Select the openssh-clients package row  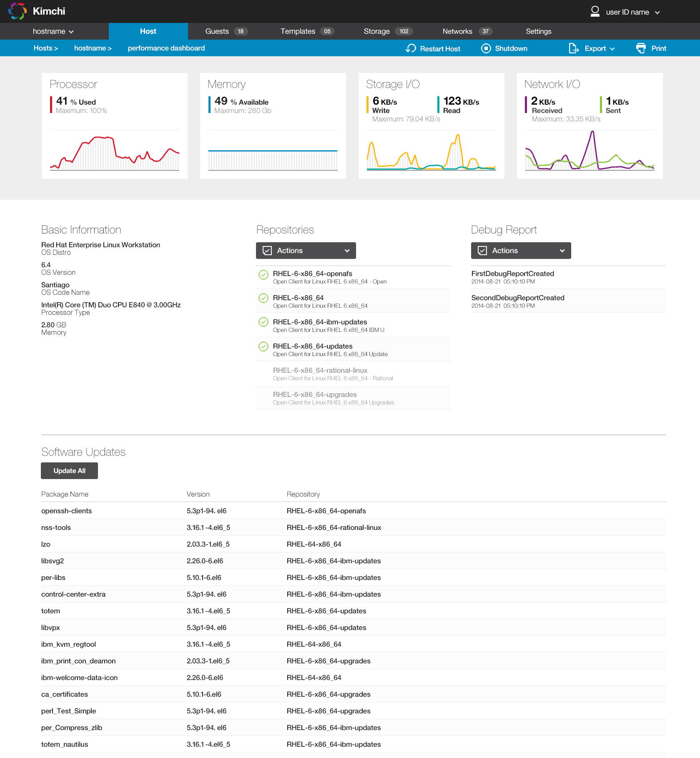click(354, 511)
